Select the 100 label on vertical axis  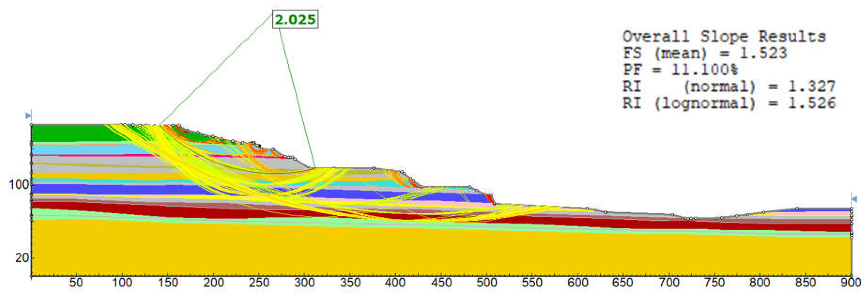(19, 185)
